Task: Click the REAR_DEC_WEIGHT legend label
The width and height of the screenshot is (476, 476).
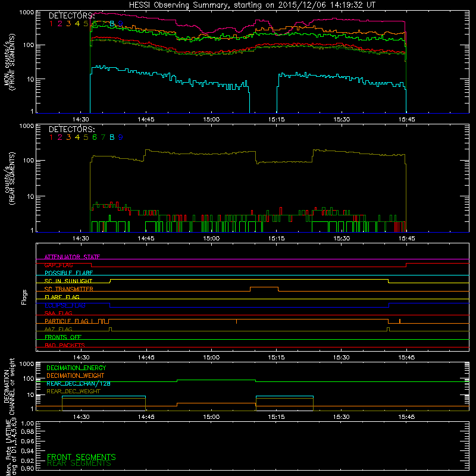Action: [73, 392]
